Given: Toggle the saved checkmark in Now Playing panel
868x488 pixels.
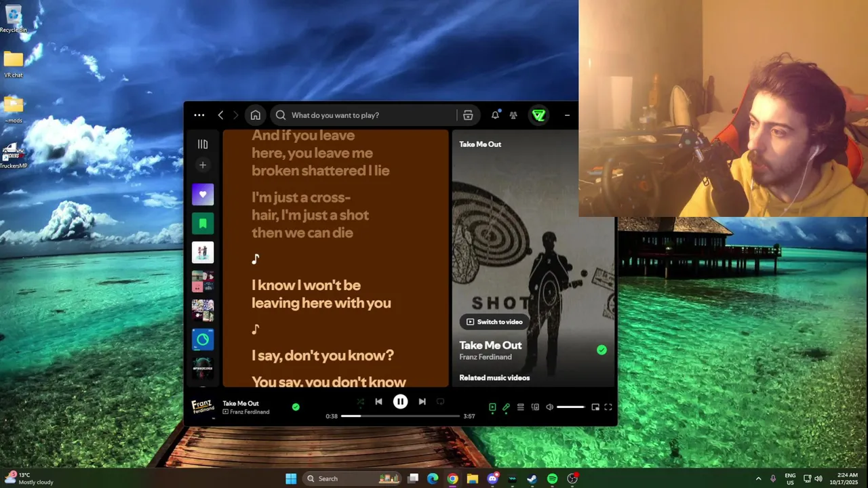Looking at the screenshot, I should pyautogui.click(x=601, y=350).
